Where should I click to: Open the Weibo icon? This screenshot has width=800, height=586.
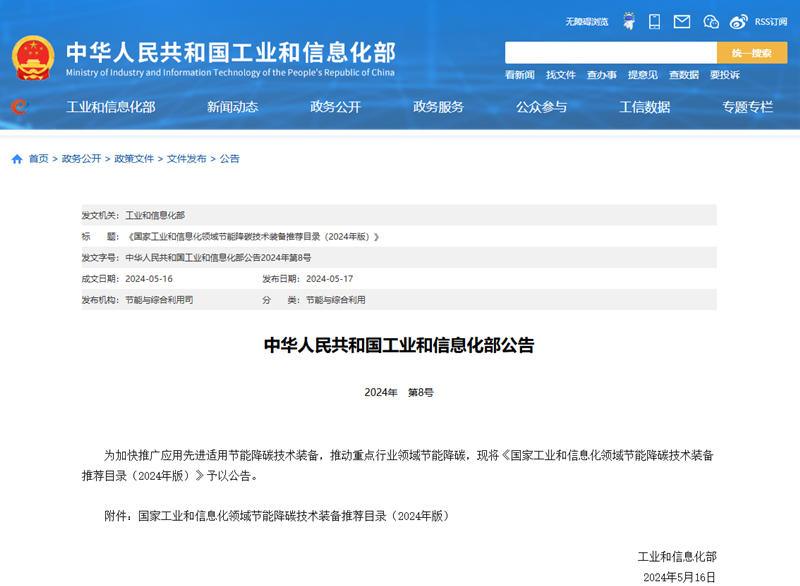point(738,21)
